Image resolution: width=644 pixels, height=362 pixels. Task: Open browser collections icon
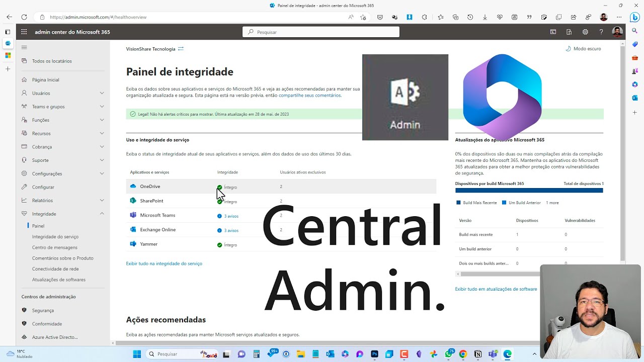pyautogui.click(x=455, y=17)
